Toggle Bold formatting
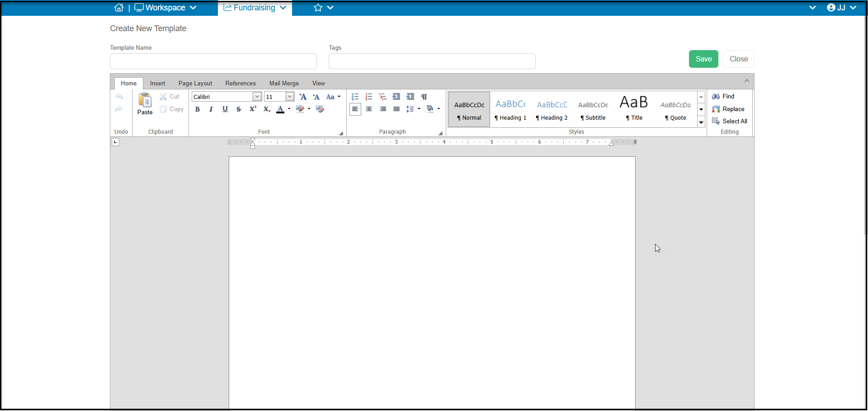The height and width of the screenshot is (411, 868). [x=198, y=109]
